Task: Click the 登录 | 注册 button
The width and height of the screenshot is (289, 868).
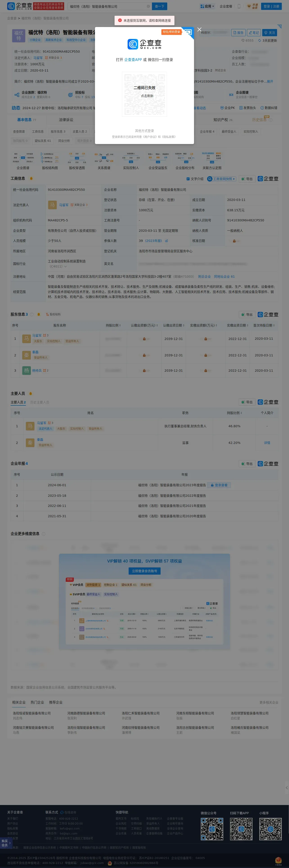Action: click(x=271, y=6)
